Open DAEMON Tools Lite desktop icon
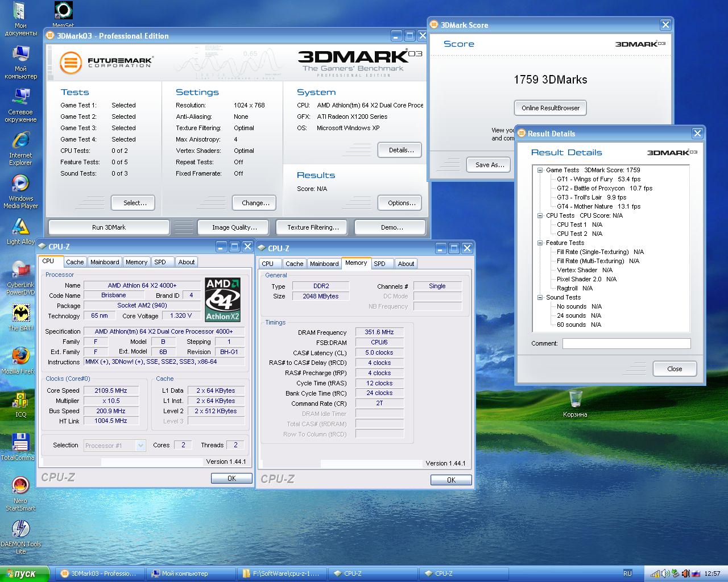 tap(20, 537)
